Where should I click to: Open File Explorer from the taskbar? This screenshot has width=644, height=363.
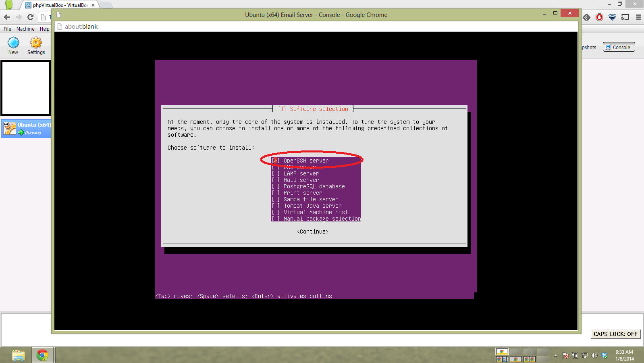click(19, 355)
